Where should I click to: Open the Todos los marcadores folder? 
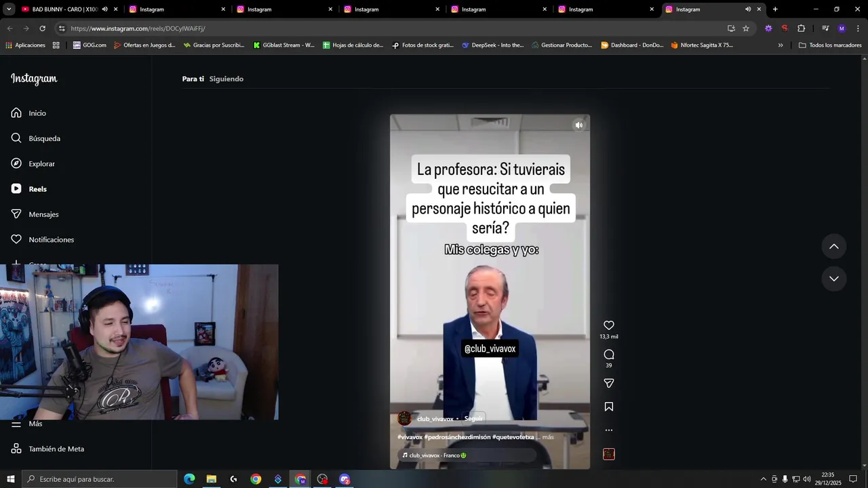(x=830, y=45)
